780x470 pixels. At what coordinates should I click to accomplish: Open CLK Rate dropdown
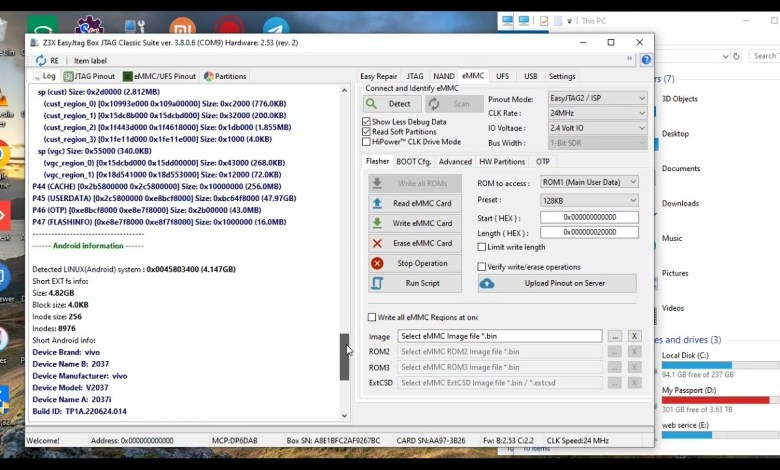(x=597, y=113)
